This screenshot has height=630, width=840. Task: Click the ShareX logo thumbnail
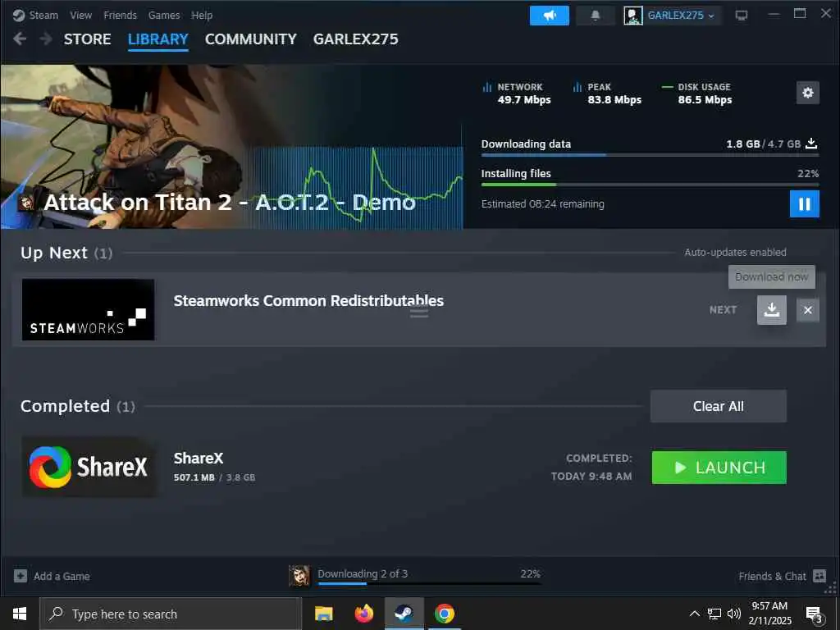click(x=89, y=467)
